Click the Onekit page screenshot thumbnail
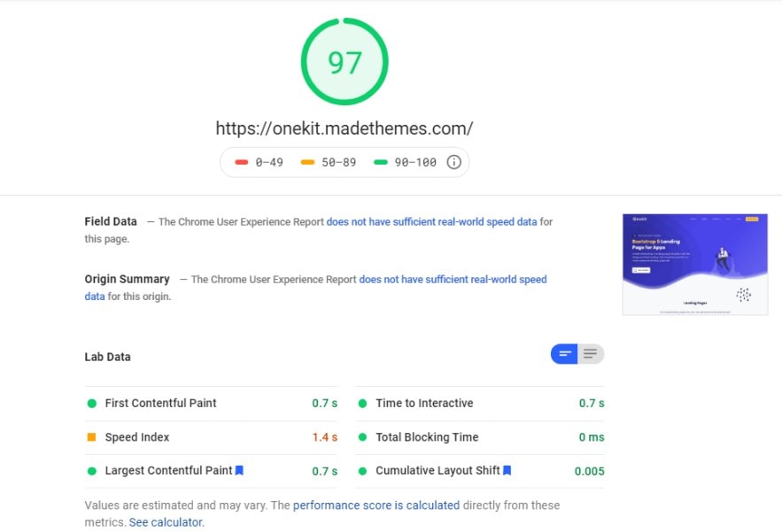782x532 pixels. [694, 264]
